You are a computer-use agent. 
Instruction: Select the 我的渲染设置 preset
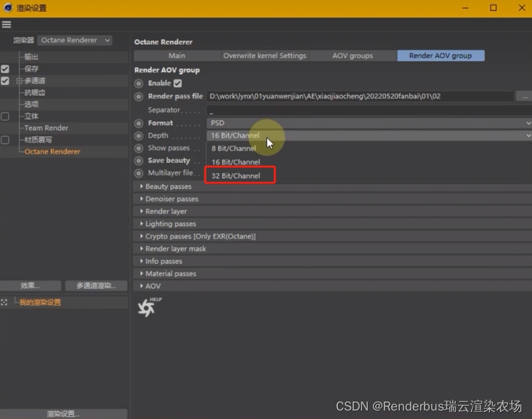pyautogui.click(x=40, y=303)
